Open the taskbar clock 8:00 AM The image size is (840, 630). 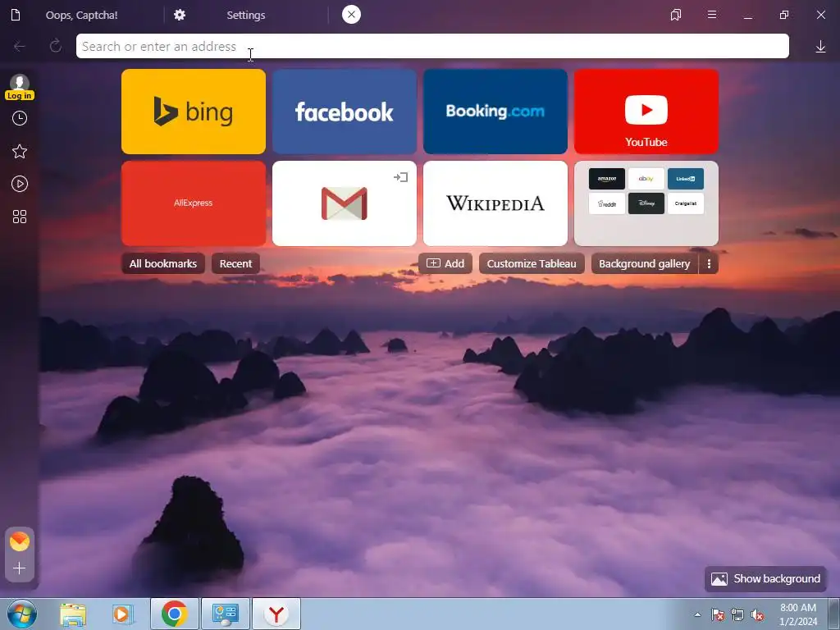click(798, 614)
